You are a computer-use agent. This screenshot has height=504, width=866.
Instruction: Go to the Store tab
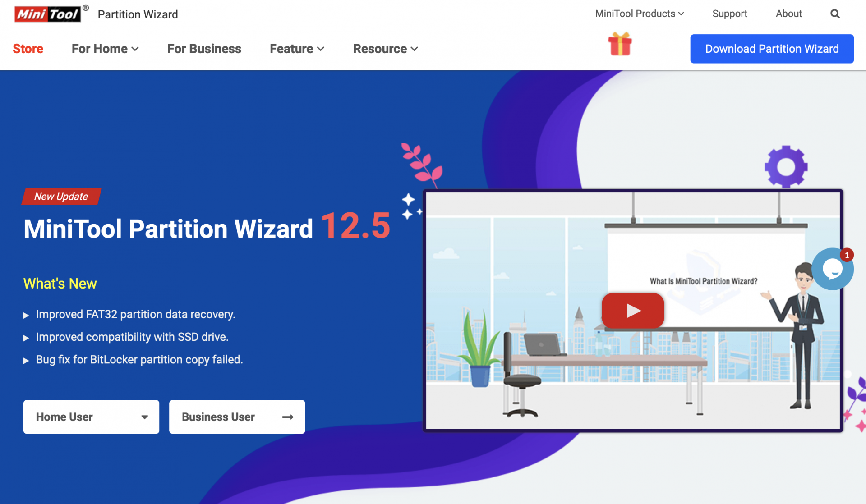(28, 49)
